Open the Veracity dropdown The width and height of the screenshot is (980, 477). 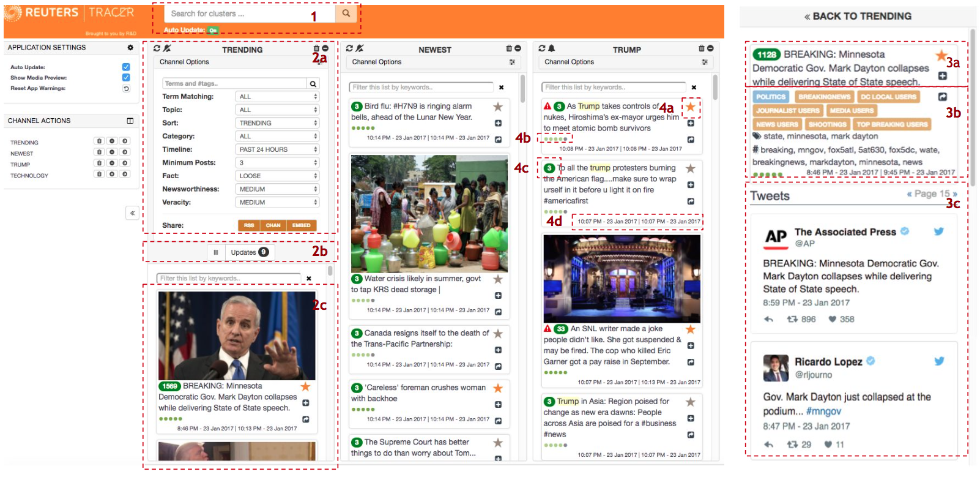[277, 203]
